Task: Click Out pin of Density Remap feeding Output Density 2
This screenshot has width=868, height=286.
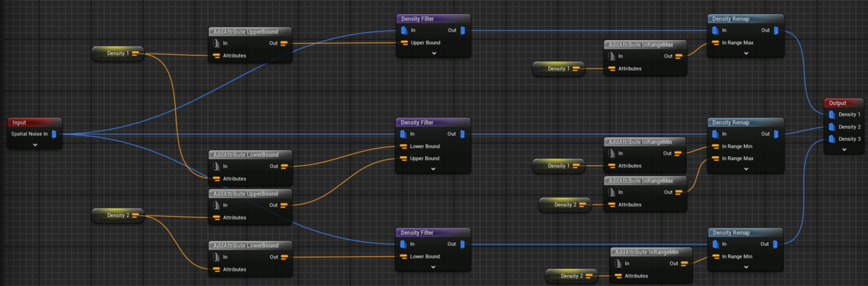Action: [x=776, y=134]
